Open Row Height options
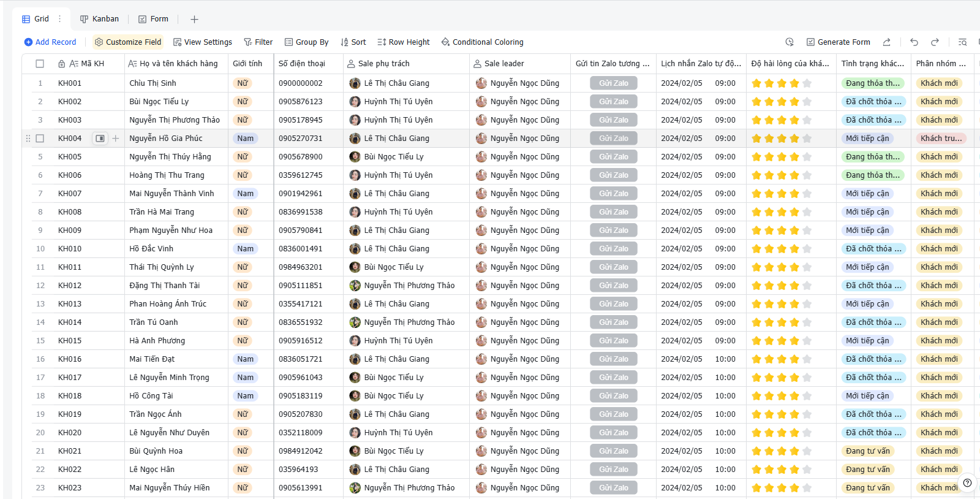Image resolution: width=980 pixels, height=499 pixels. [x=404, y=42]
